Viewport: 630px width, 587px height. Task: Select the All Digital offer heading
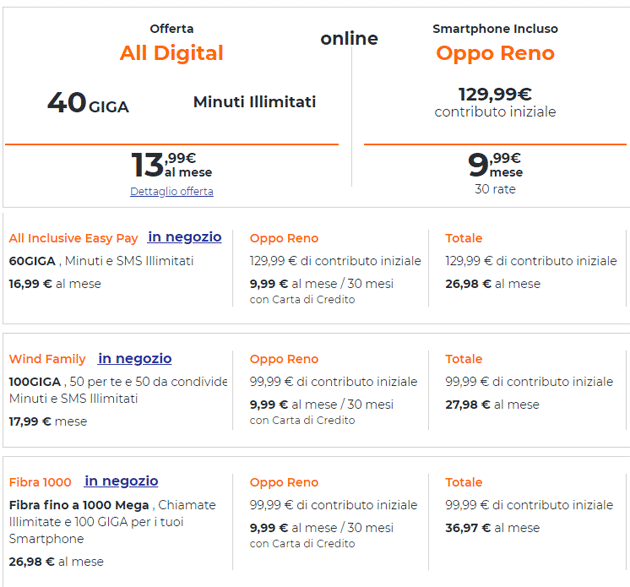click(x=171, y=53)
